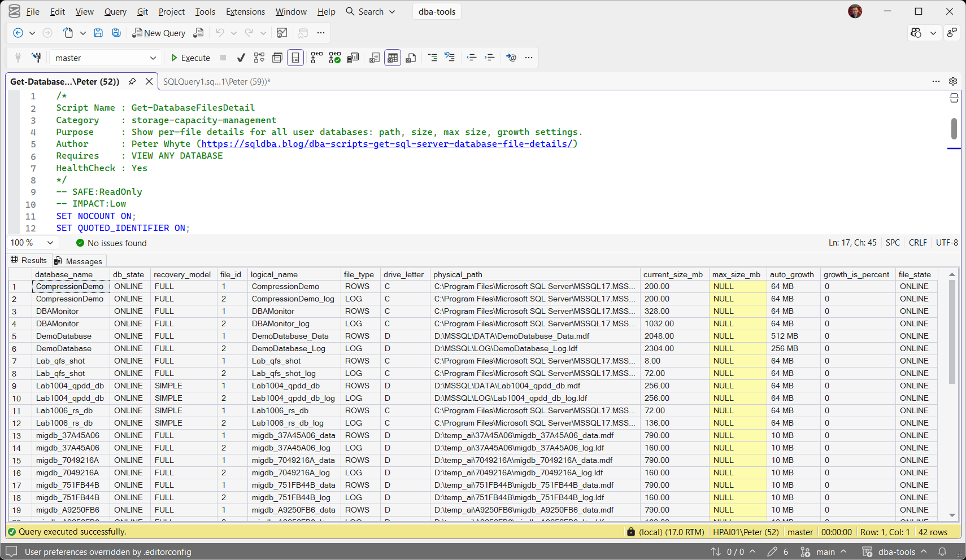Open the sqldba.blog link in the script
This screenshot has width=966, height=560.
[x=387, y=144]
